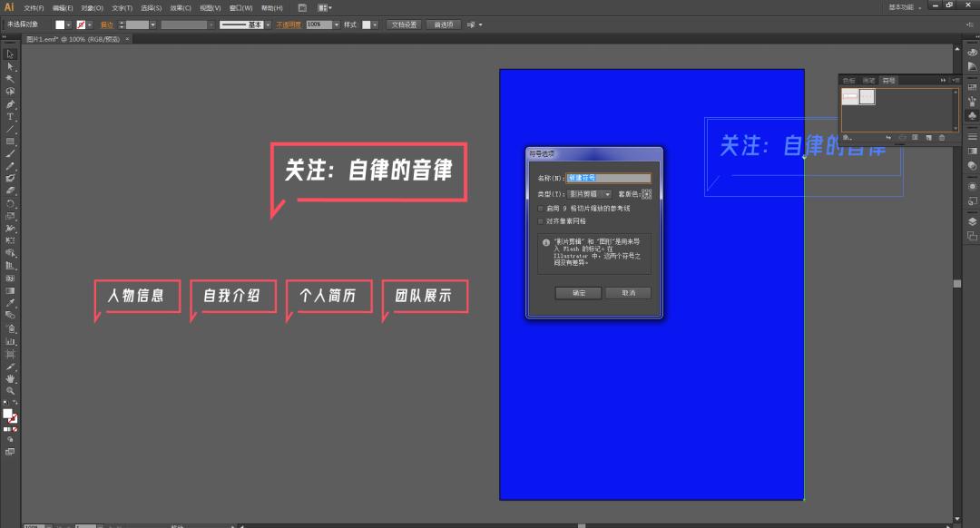
Task: Check the align to pixel grid option
Action: coord(541,220)
